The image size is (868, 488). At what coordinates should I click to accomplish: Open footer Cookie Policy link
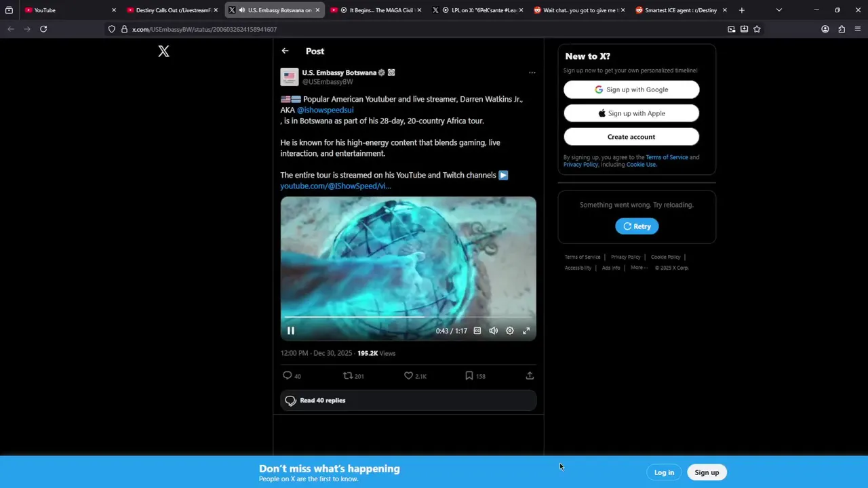pyautogui.click(x=665, y=257)
